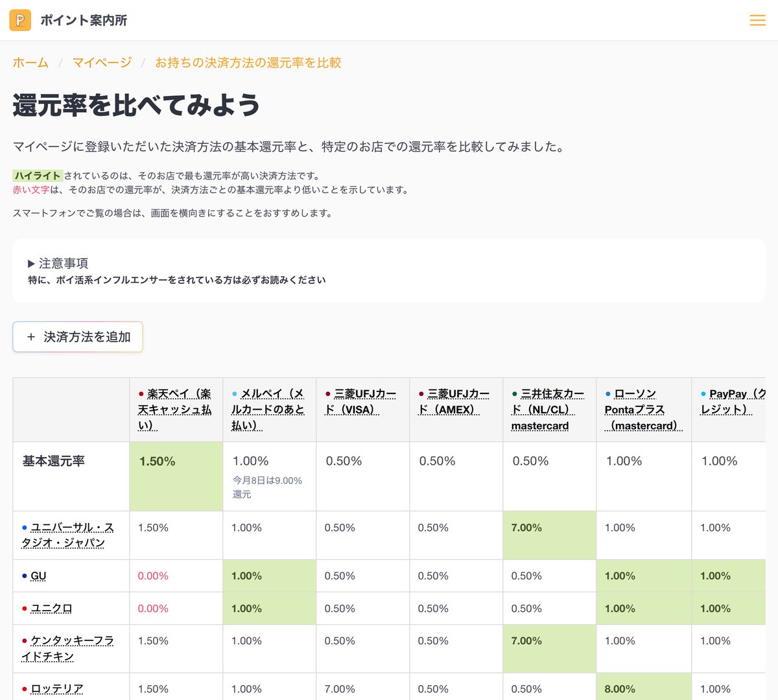Click 還元率を比べてみよう heading

(136, 105)
